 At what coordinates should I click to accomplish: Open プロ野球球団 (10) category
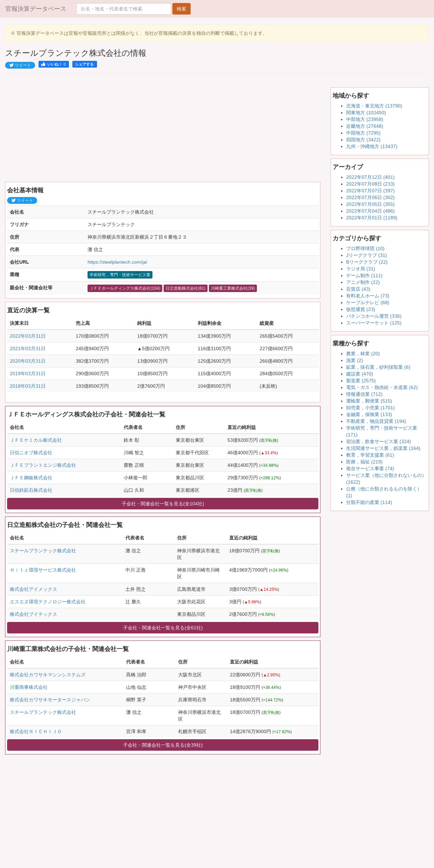[365, 248]
